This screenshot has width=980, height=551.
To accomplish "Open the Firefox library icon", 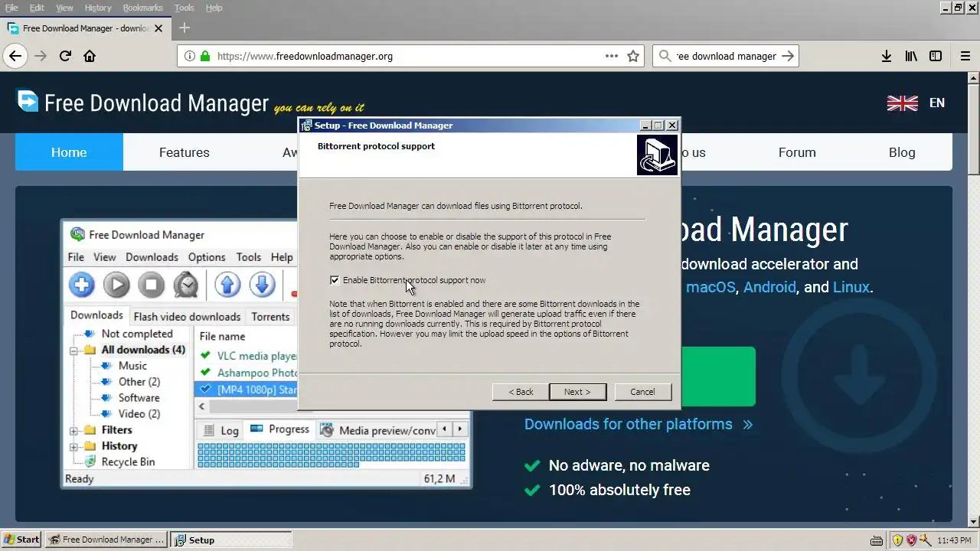I will click(x=911, y=56).
